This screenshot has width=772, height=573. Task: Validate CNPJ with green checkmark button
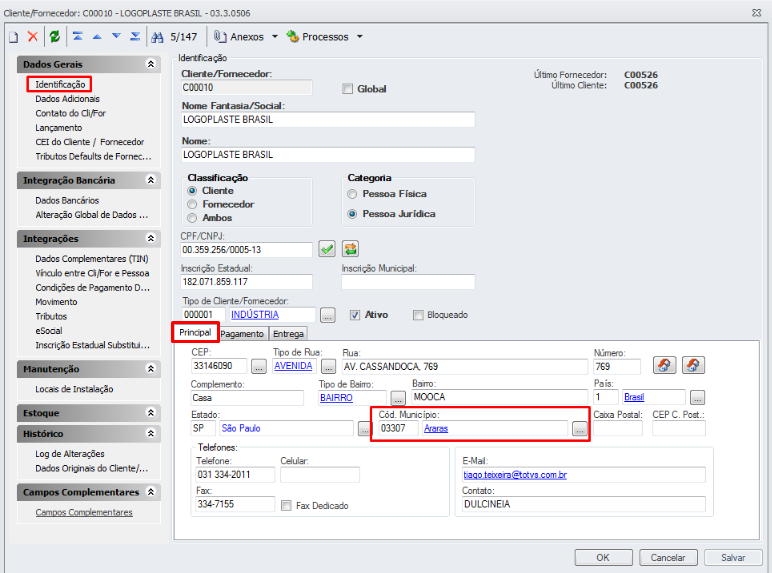(327, 249)
